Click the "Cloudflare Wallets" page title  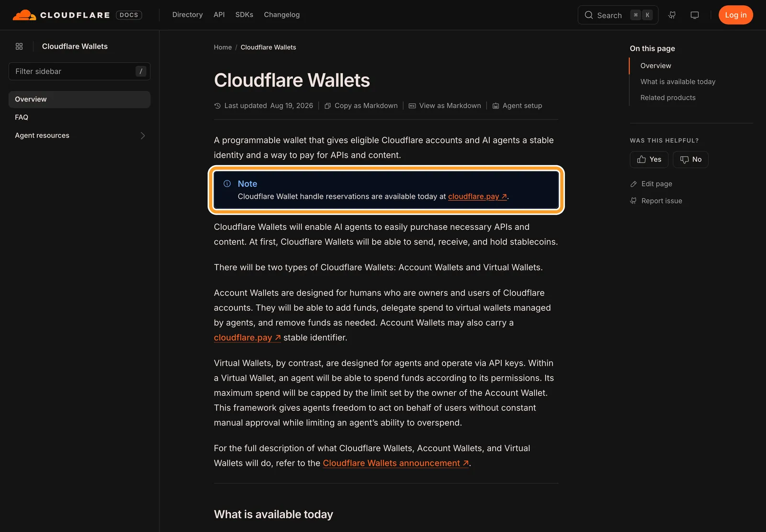[x=292, y=80]
